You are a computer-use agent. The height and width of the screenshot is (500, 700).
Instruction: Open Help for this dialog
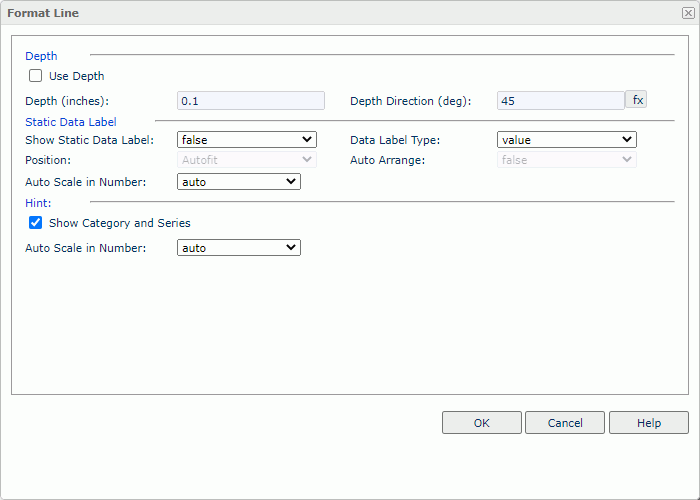649,423
